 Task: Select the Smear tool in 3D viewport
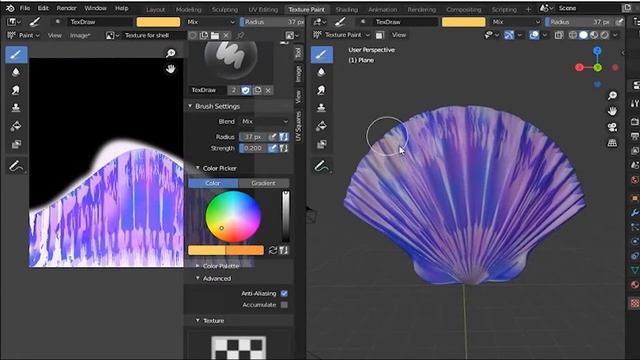point(321,90)
